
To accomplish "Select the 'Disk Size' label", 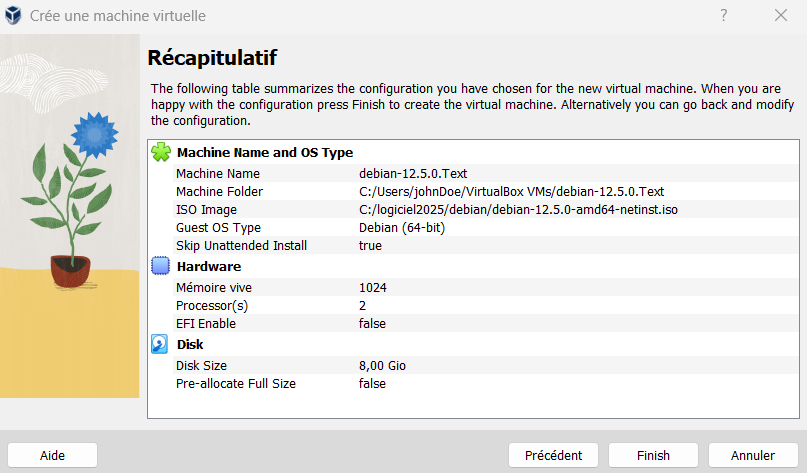I will (201, 365).
